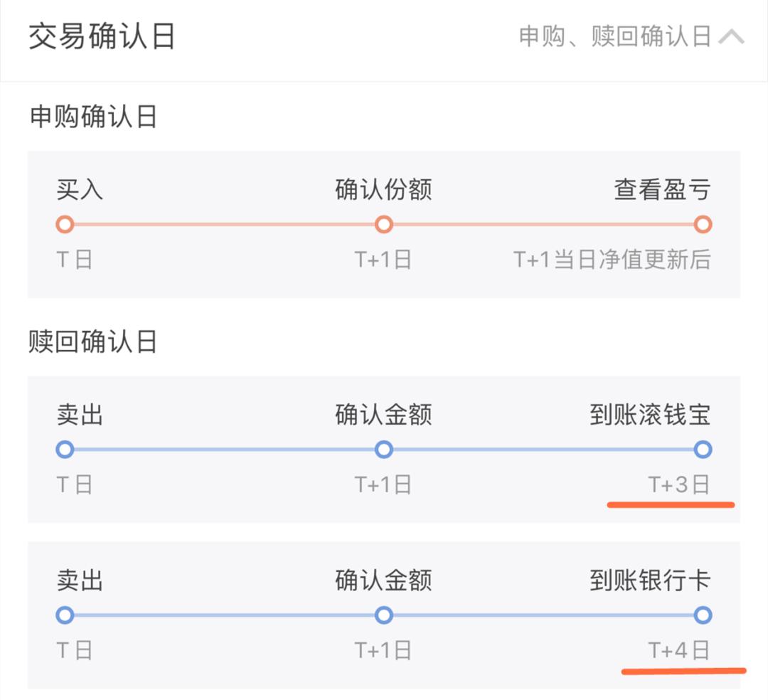Toggle the 确认金额 node in 到账银行卡 row
Viewport: 768px width, 700px height.
point(384,614)
